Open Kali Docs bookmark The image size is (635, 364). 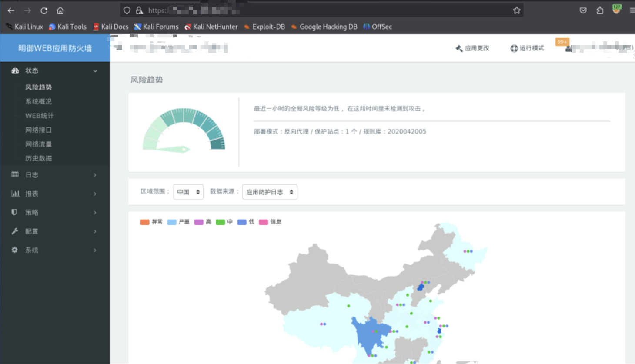click(110, 27)
